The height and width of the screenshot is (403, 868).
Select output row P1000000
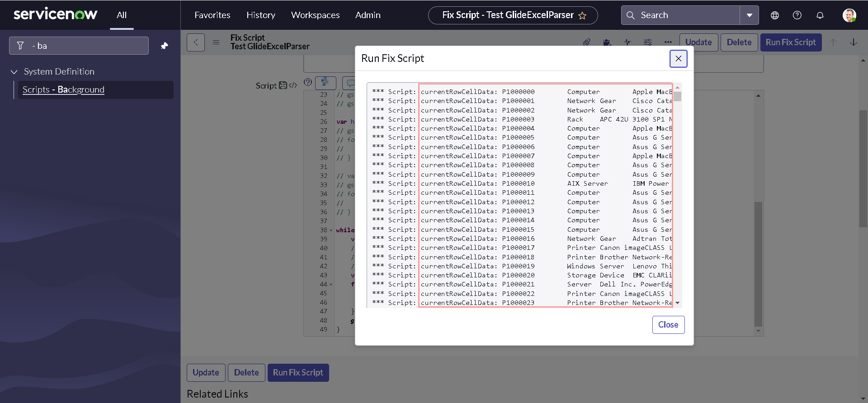point(521,92)
